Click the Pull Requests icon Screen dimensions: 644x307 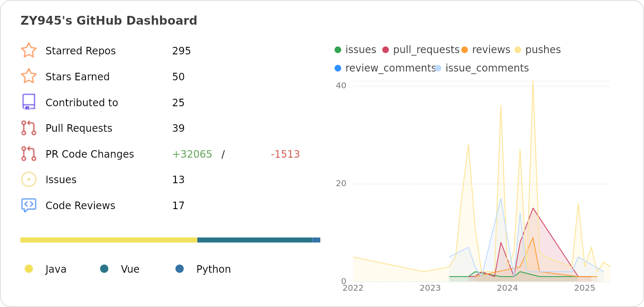28,128
